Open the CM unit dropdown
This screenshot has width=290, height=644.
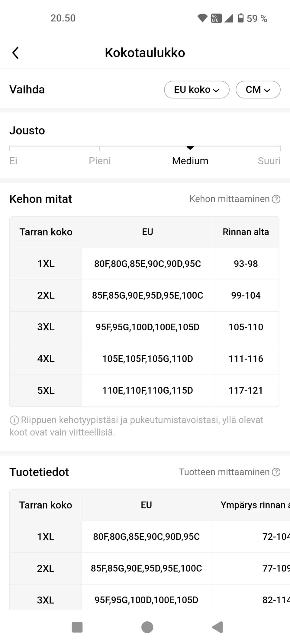tap(258, 90)
